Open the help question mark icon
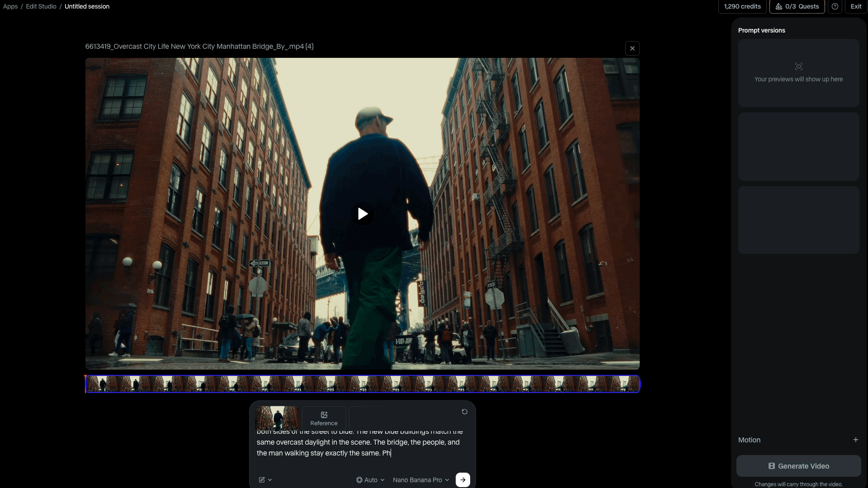Image resolution: width=868 pixels, height=488 pixels. point(835,6)
